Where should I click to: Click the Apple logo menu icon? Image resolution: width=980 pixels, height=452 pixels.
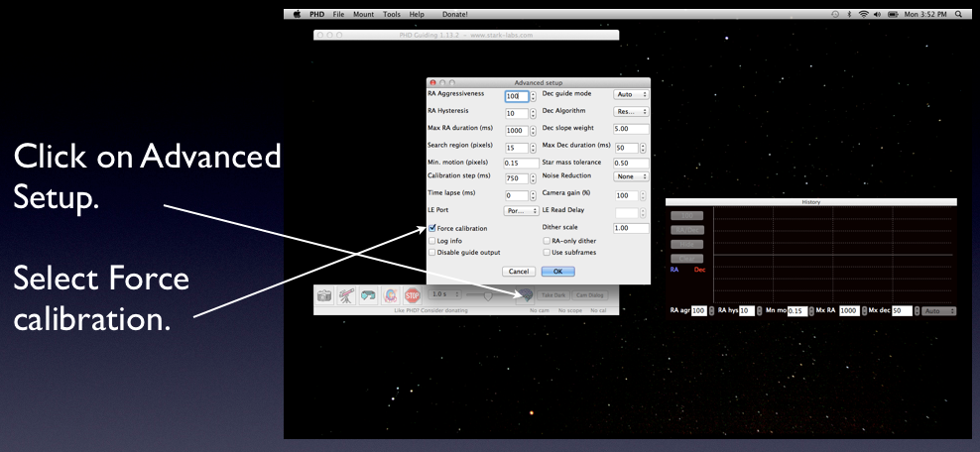pyautogui.click(x=297, y=14)
